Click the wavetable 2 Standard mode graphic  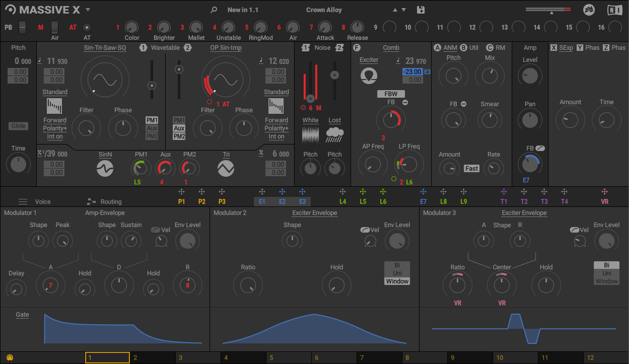pos(276,106)
